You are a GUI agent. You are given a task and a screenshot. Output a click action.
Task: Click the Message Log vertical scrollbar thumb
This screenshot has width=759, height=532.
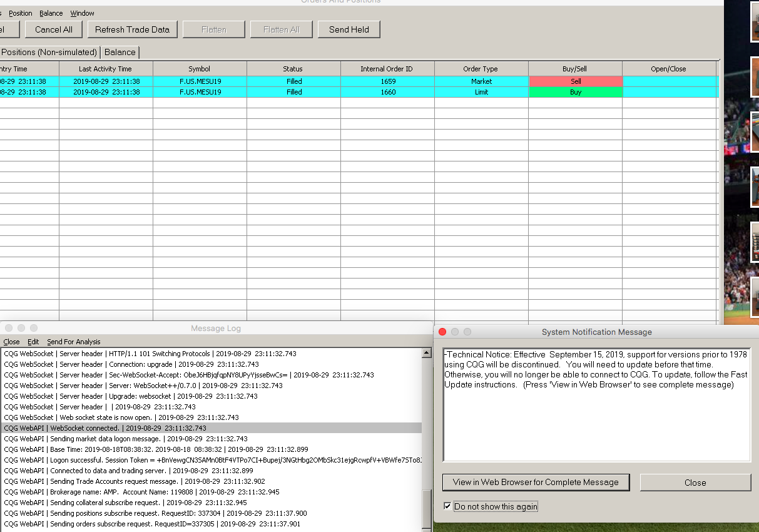[427, 509]
